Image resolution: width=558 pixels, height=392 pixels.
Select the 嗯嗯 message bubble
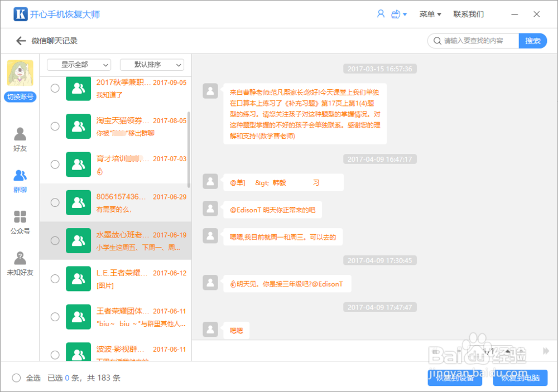click(x=236, y=331)
